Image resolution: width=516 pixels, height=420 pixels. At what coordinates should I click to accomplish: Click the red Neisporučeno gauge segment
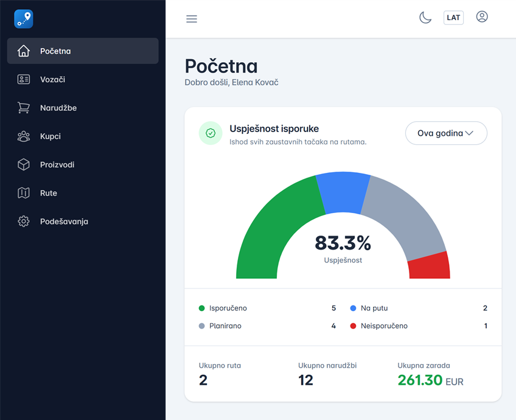click(430, 266)
